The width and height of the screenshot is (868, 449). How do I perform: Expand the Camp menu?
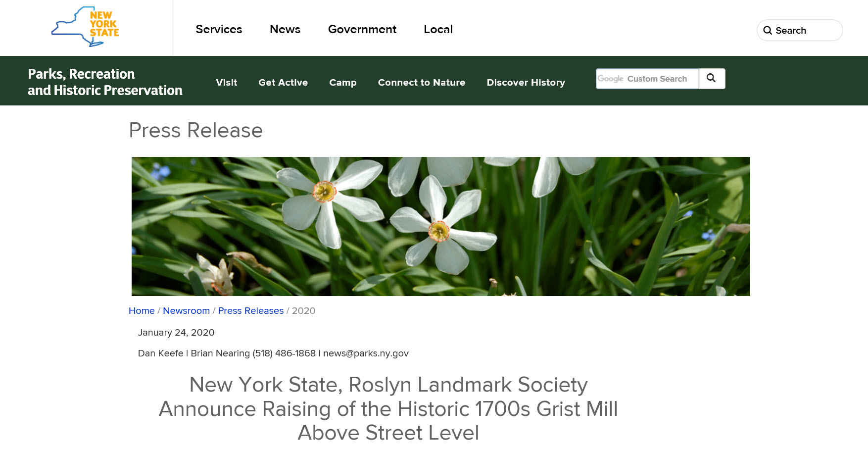tap(342, 83)
